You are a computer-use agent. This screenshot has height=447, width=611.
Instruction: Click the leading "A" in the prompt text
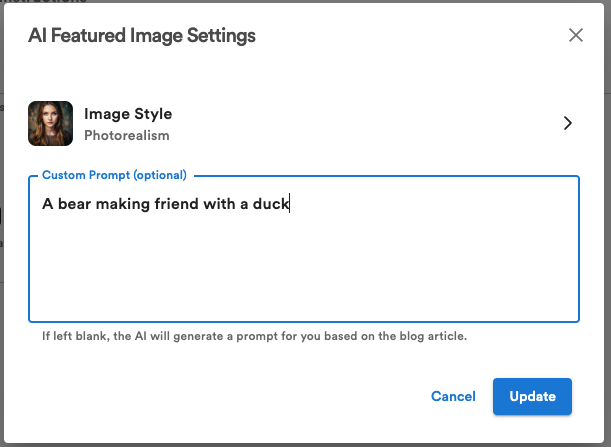pos(47,205)
